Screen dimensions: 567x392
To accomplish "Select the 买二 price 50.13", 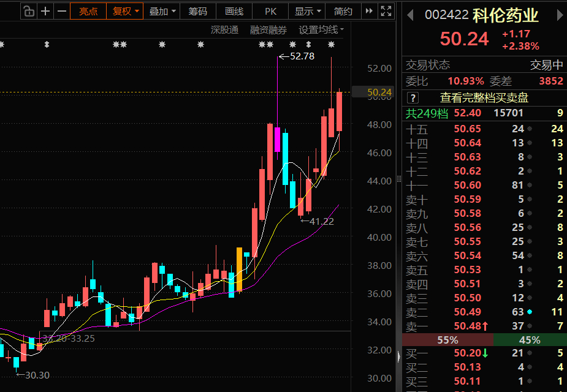I will 468,367.
